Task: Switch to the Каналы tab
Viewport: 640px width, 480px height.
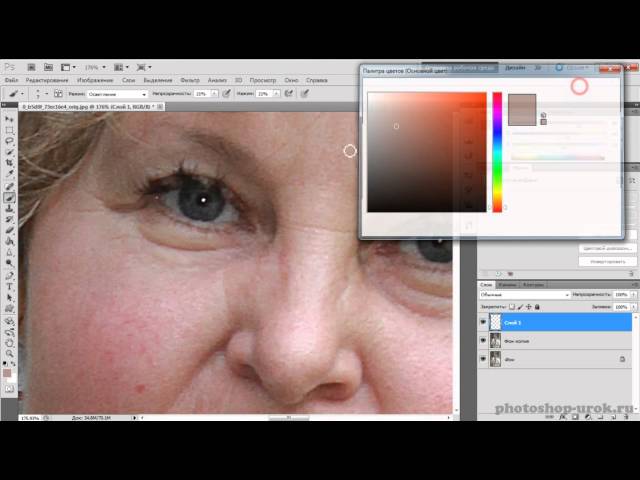Action: 507,284
